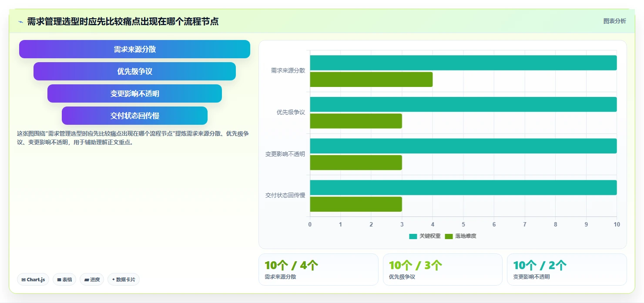Open the 10个 / 4个 需求来源分散 data card

point(319,270)
